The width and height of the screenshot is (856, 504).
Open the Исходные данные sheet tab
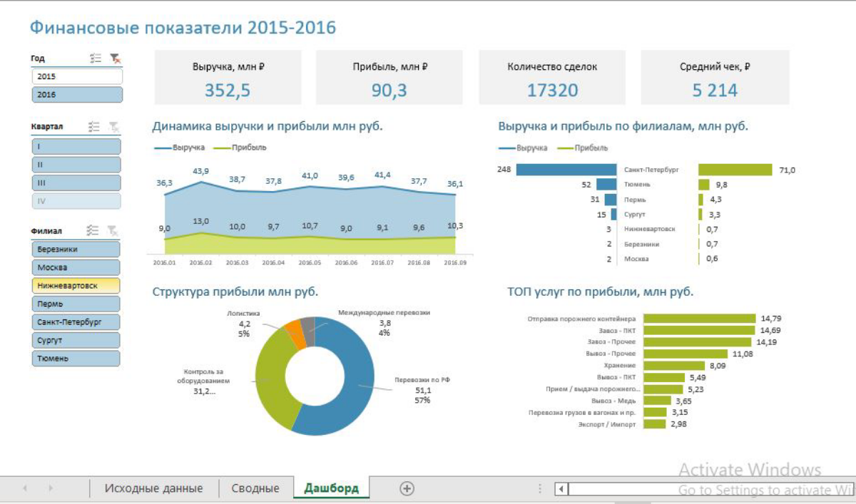click(153, 488)
